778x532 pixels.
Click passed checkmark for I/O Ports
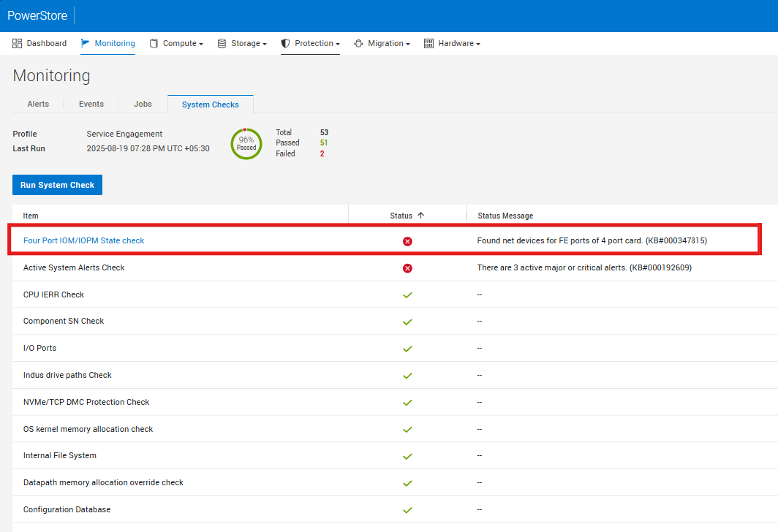coord(407,349)
